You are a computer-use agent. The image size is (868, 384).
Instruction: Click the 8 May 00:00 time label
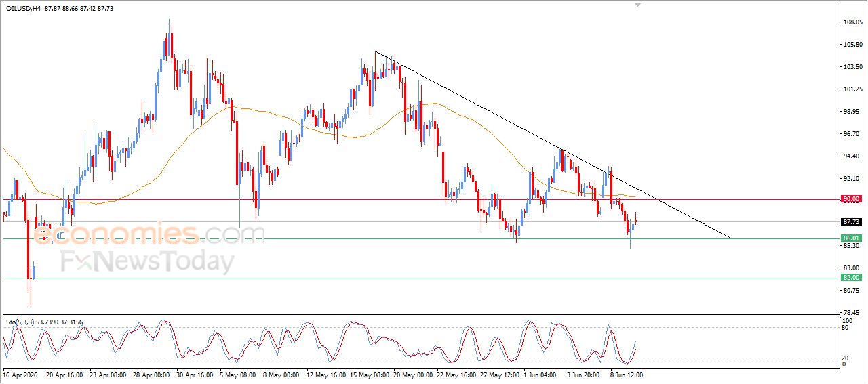coord(281,374)
